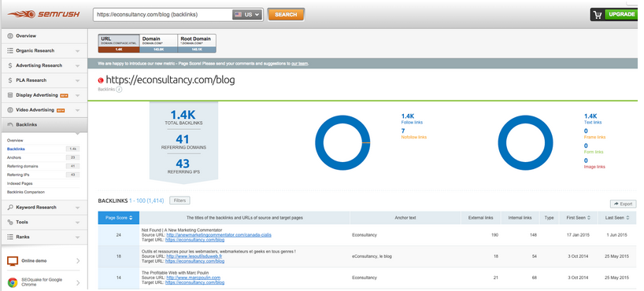
Task: Open the US database country dropdown
Action: click(x=247, y=14)
